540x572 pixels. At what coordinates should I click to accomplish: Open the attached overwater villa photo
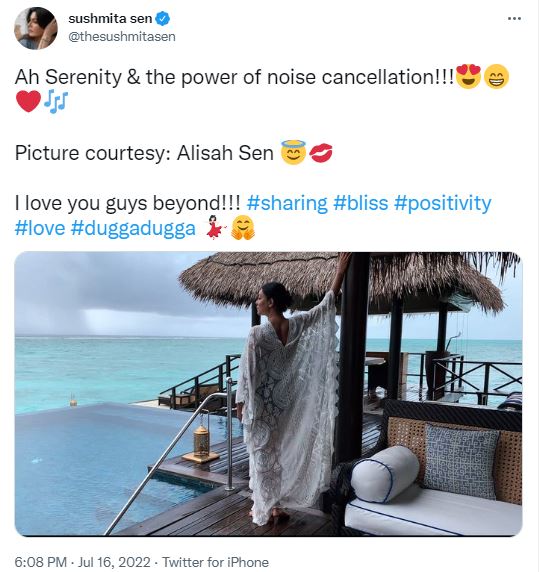coord(268,394)
